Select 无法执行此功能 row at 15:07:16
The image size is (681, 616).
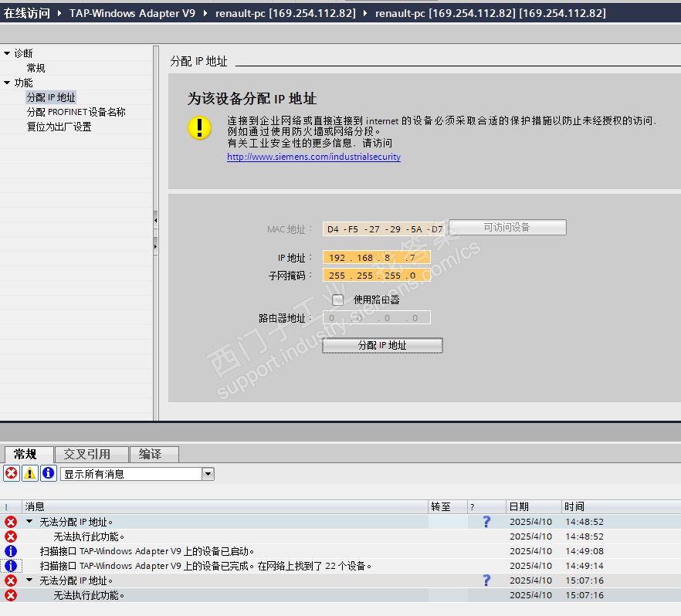point(340,595)
